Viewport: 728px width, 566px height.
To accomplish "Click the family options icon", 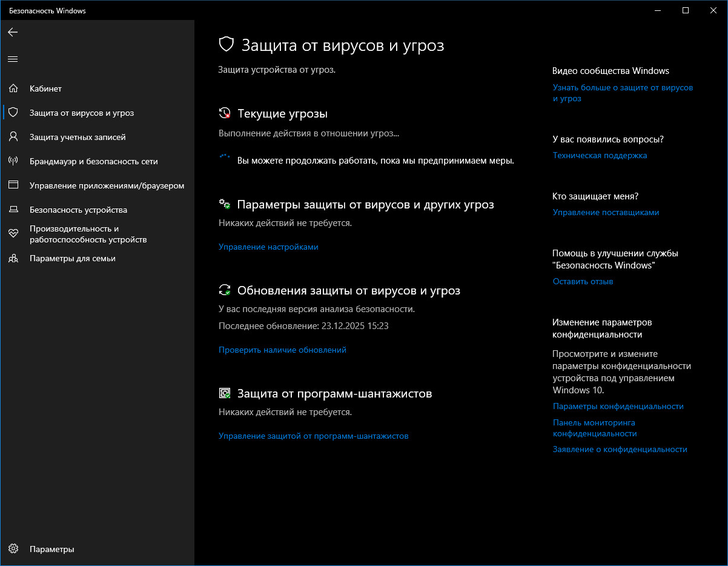I will tap(13, 258).
